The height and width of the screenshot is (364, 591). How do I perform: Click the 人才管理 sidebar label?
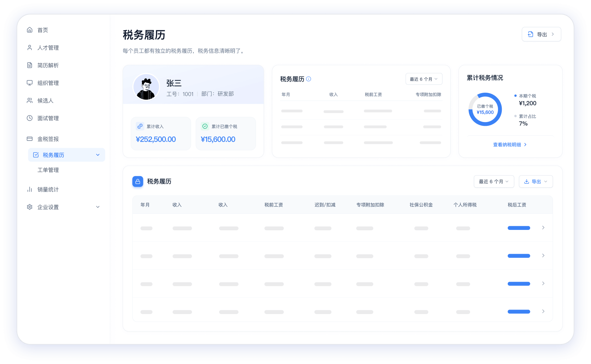pos(48,48)
